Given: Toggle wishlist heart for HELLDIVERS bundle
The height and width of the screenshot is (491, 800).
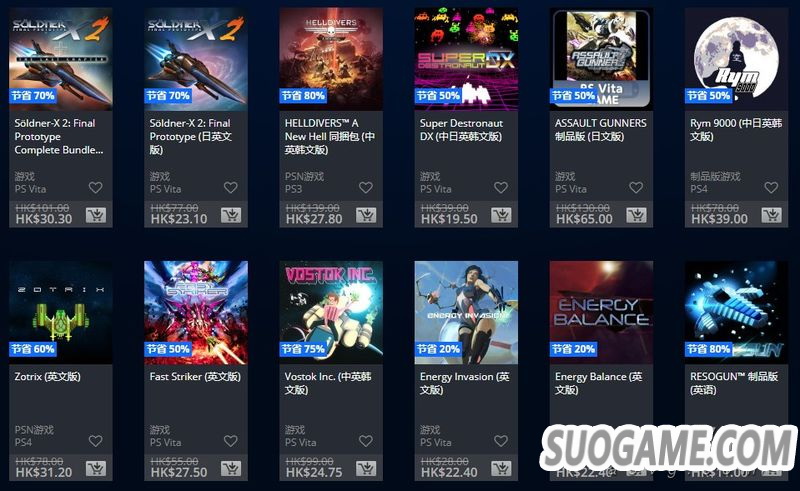Looking at the screenshot, I should (x=366, y=187).
